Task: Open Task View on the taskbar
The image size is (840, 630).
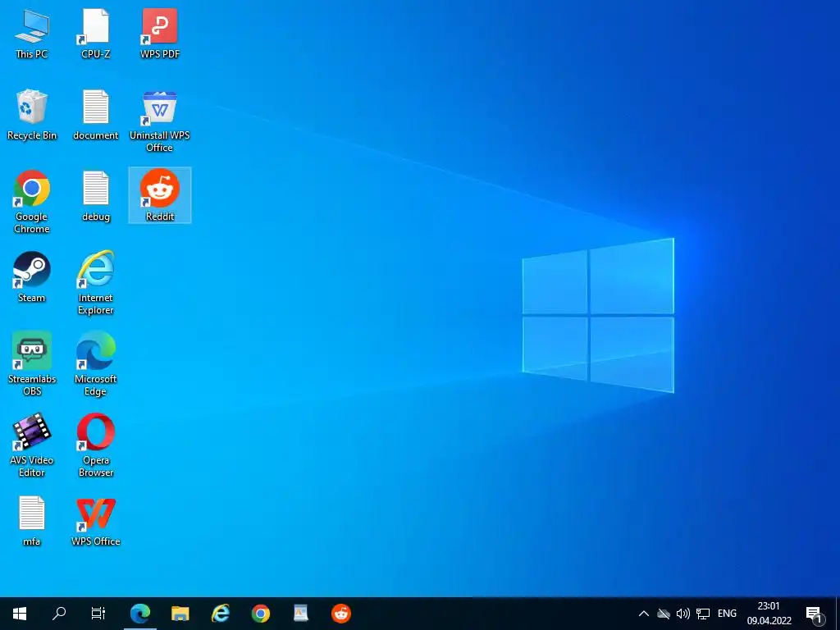Action: coord(98,614)
